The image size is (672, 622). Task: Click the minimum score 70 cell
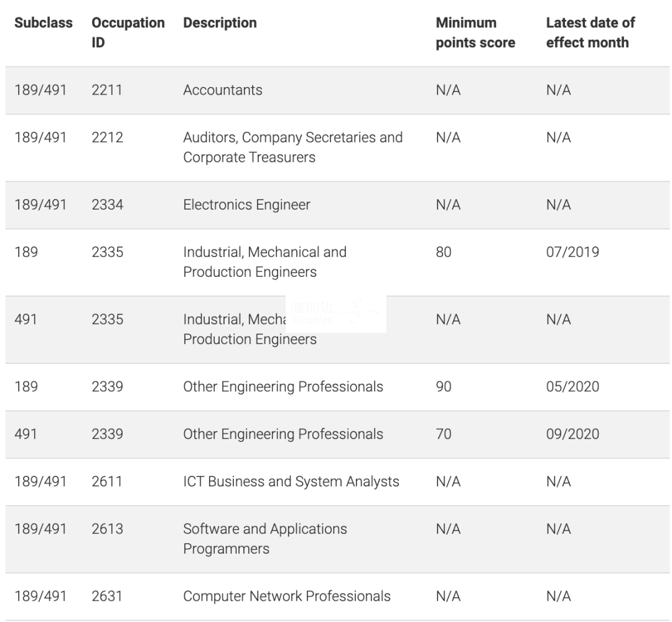[444, 434]
